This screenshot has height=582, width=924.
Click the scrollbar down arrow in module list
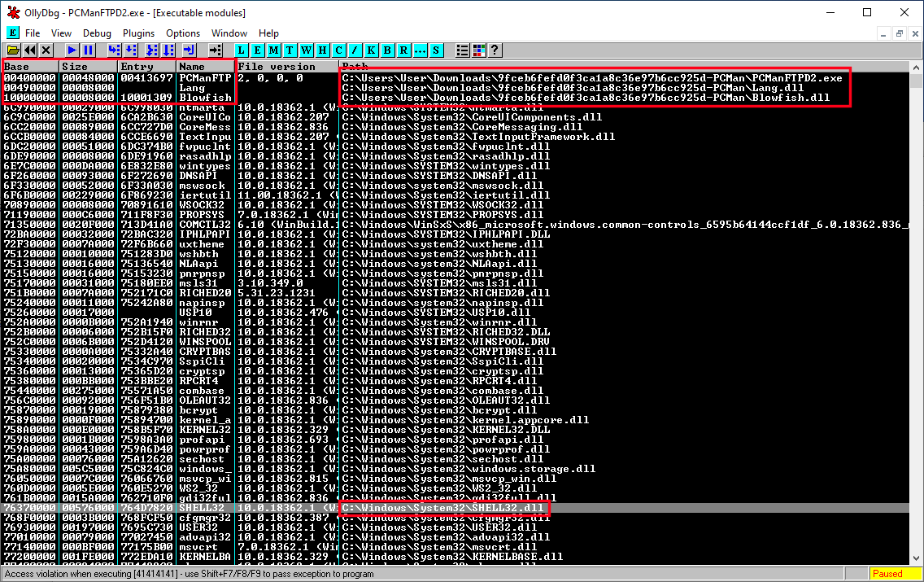917,558
